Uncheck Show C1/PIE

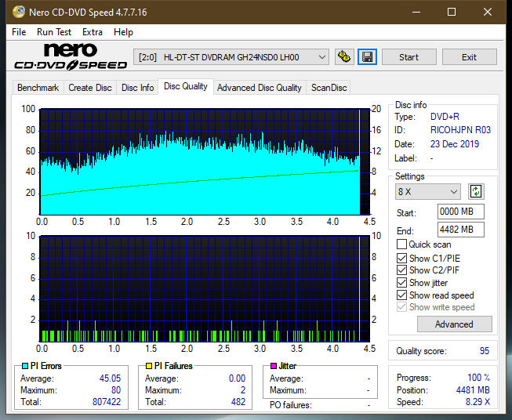(401, 258)
